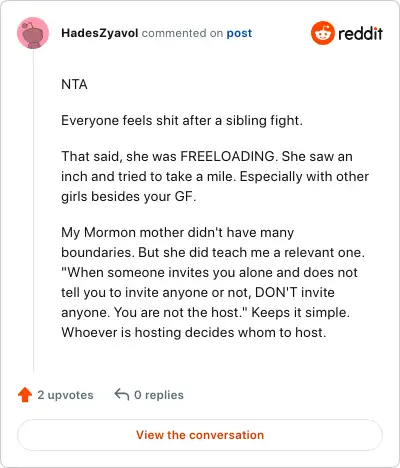This screenshot has width=400, height=468.
Task: Click the quoted "When someone invites you" line
Action: pyautogui.click(x=209, y=272)
